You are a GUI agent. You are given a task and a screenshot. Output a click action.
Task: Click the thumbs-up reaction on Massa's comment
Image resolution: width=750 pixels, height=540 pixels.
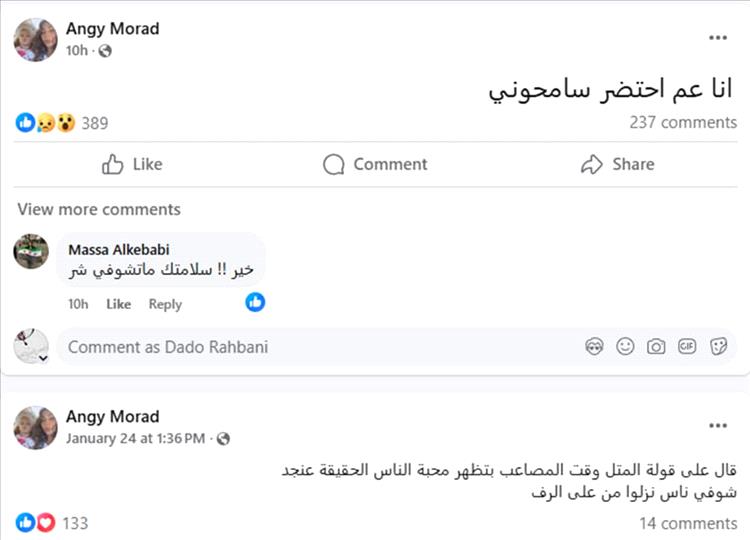click(256, 301)
